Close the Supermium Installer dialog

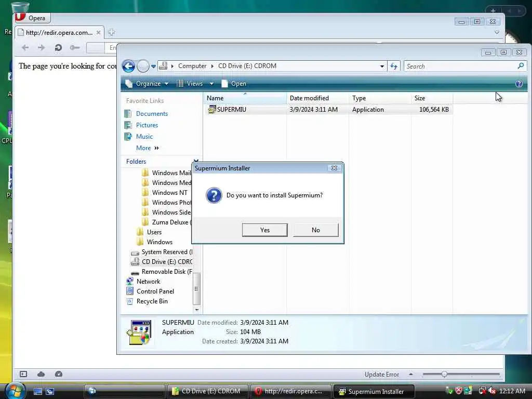[x=334, y=168]
